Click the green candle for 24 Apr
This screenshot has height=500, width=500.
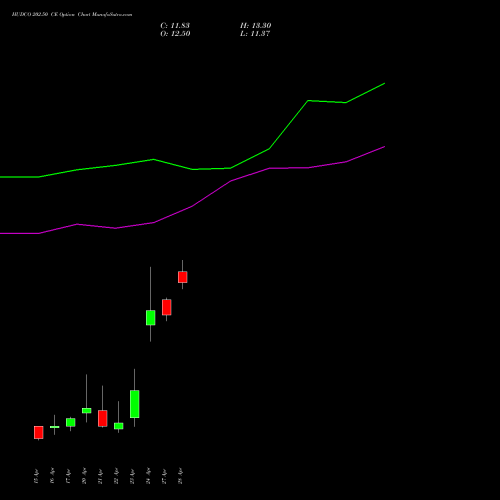click(151, 318)
